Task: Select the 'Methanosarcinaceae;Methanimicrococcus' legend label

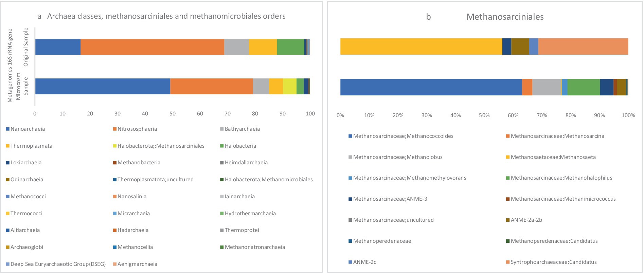Action: (563, 199)
